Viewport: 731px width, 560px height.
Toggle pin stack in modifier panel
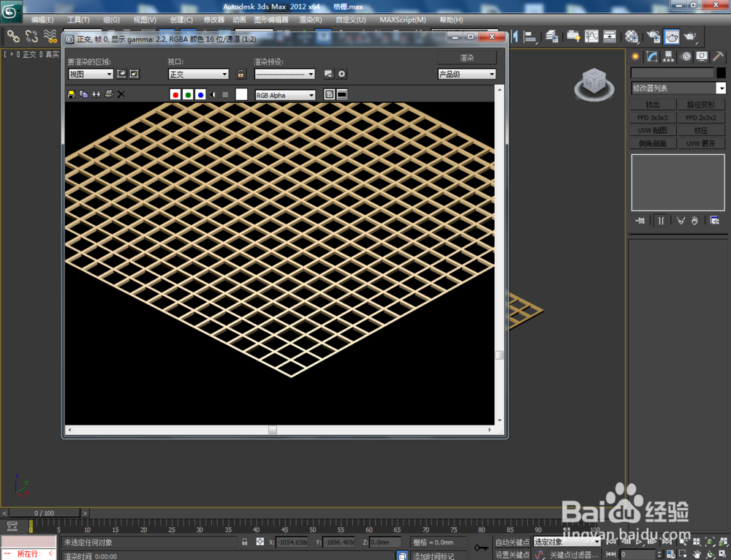coord(640,221)
